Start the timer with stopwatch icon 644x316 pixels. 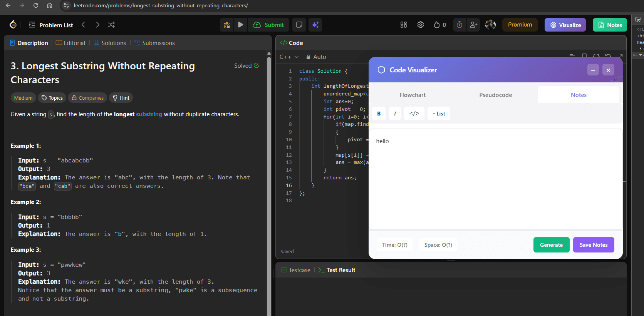point(459,25)
